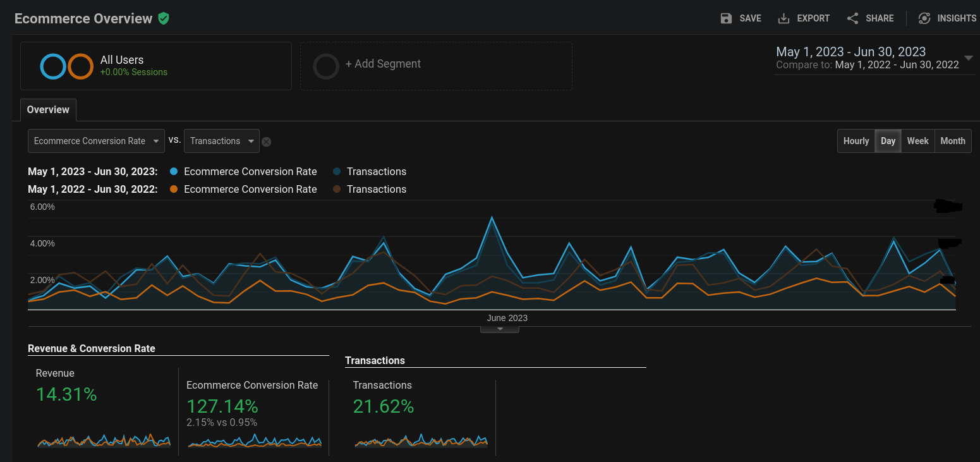Switch chart granularity to Hourly

tap(856, 141)
